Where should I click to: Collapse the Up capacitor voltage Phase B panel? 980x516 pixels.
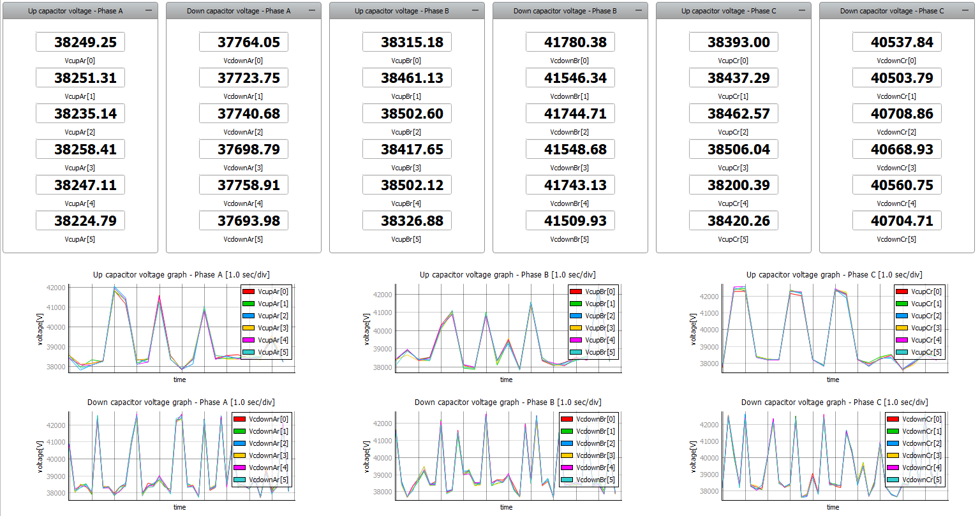[x=475, y=11]
